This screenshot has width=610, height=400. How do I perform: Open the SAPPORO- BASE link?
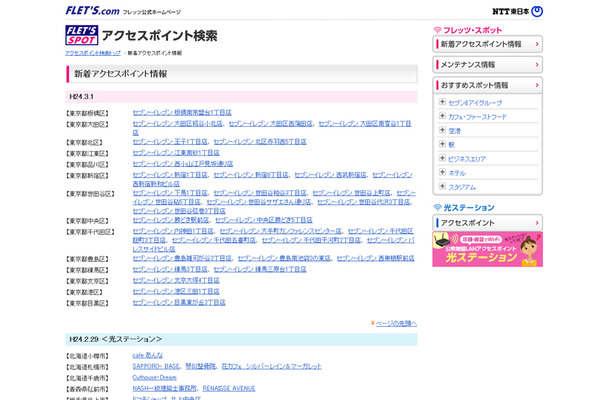(x=156, y=366)
